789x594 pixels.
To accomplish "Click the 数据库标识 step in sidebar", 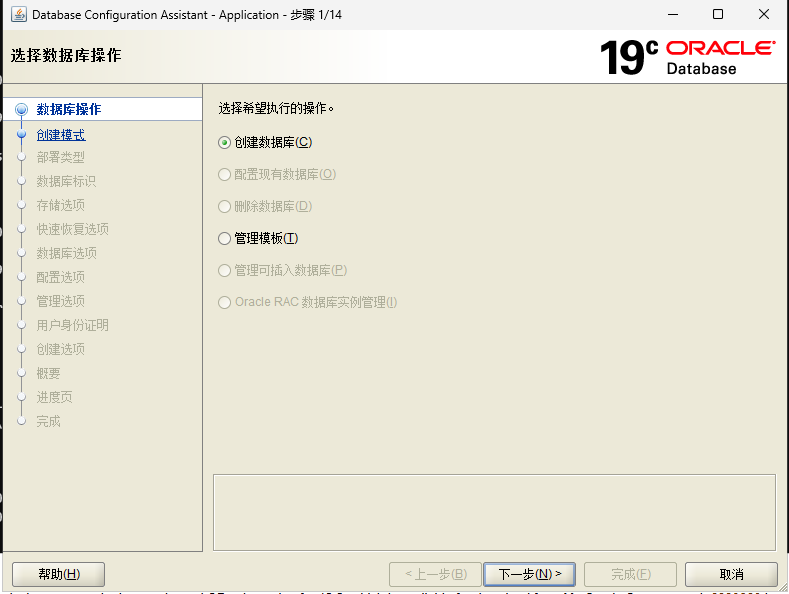I will click(66, 181).
